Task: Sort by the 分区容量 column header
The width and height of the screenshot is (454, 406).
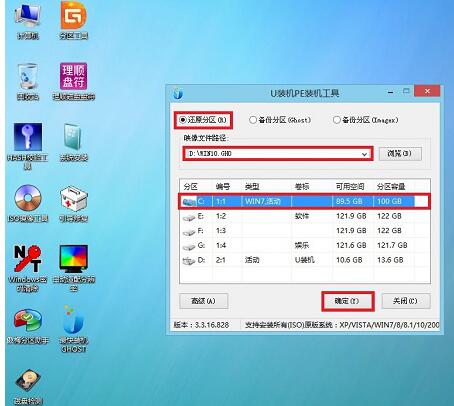Action: [x=391, y=186]
